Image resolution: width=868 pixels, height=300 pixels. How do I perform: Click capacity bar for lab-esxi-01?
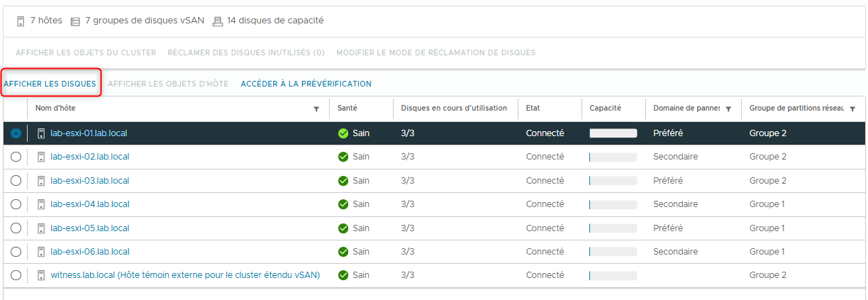pyautogui.click(x=613, y=133)
